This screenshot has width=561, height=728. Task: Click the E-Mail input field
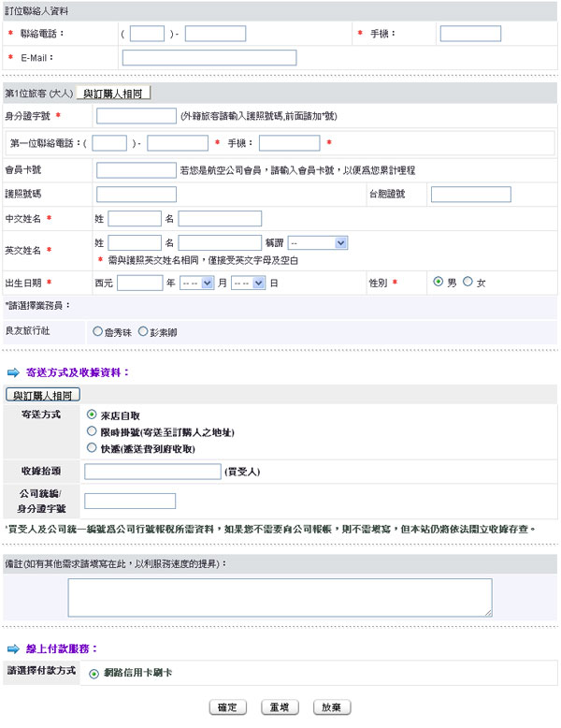tap(209, 58)
